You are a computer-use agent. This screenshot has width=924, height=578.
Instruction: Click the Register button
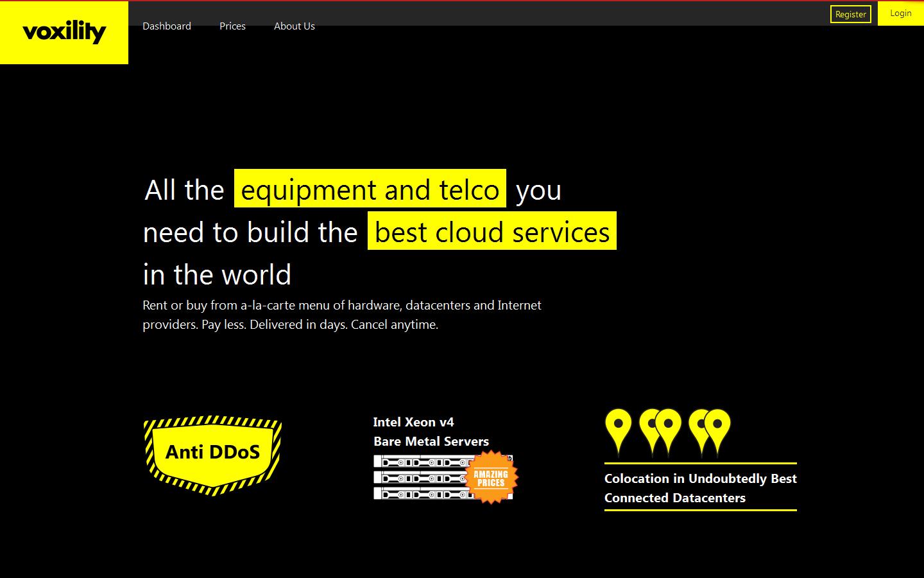click(x=850, y=13)
